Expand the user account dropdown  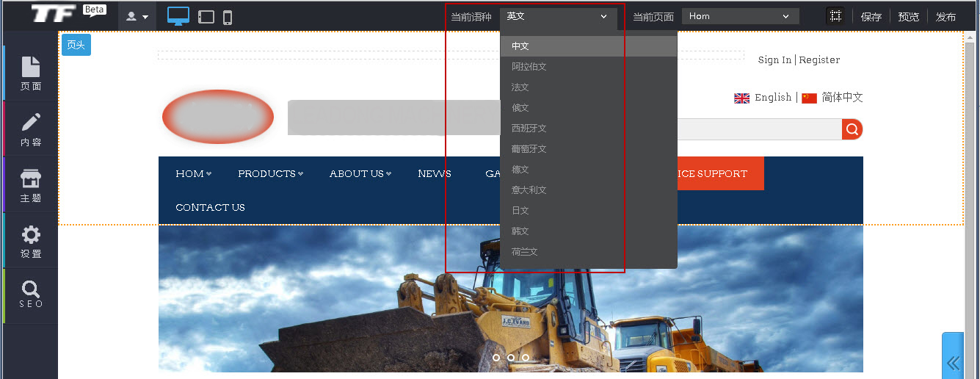137,16
